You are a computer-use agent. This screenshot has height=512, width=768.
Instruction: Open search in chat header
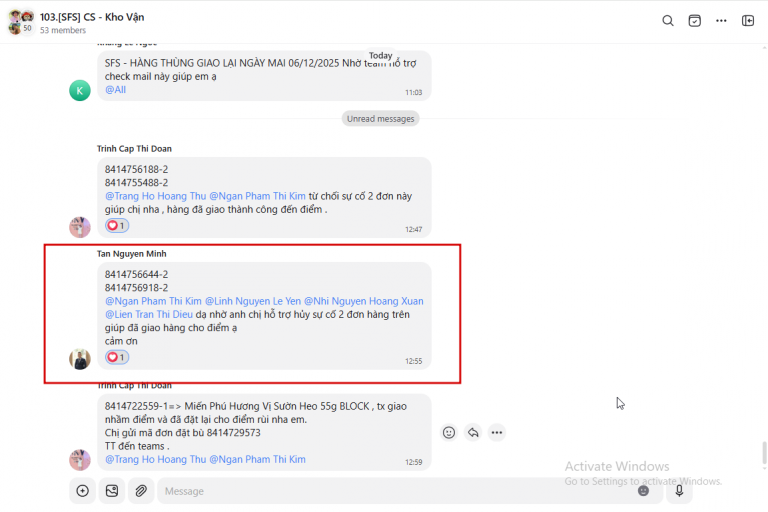[668, 21]
